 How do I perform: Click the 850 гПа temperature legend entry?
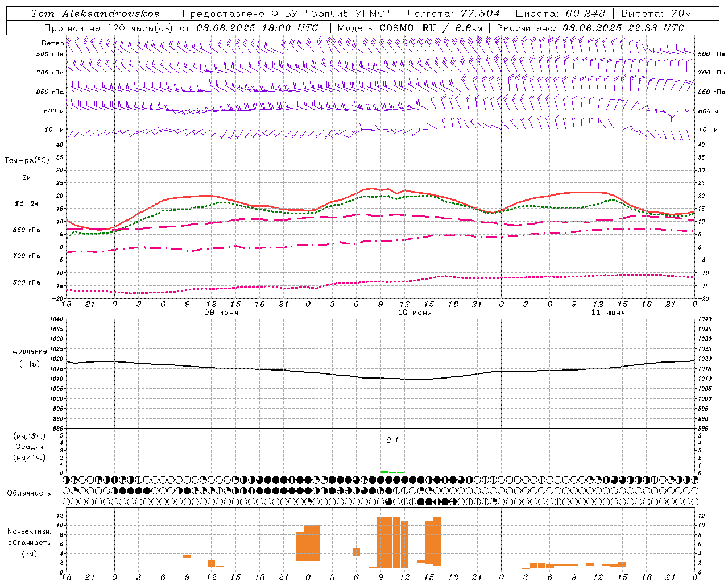click(26, 230)
